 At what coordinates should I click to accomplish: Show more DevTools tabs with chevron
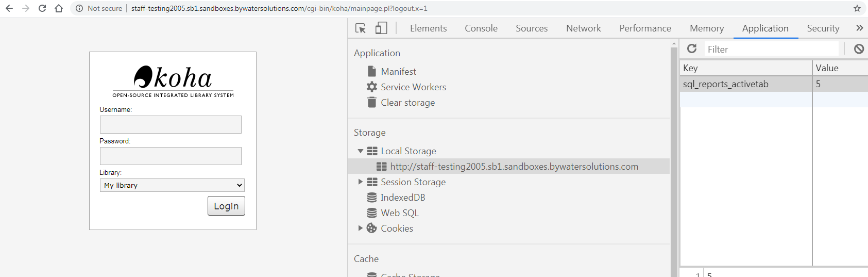coord(859,28)
